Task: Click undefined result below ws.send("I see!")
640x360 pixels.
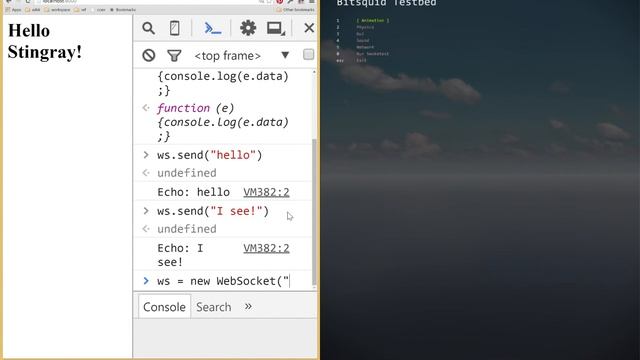Action: (x=187, y=229)
